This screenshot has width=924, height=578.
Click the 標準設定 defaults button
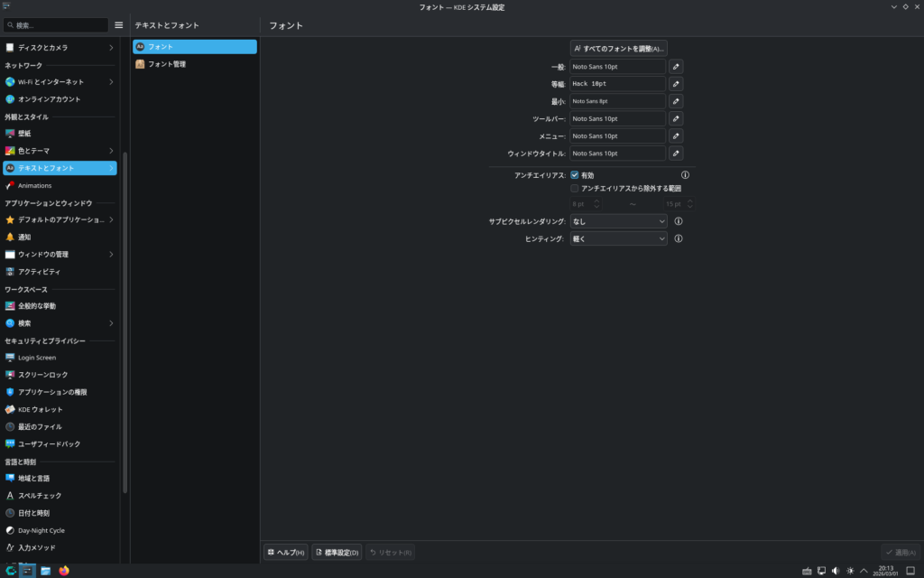click(x=337, y=552)
